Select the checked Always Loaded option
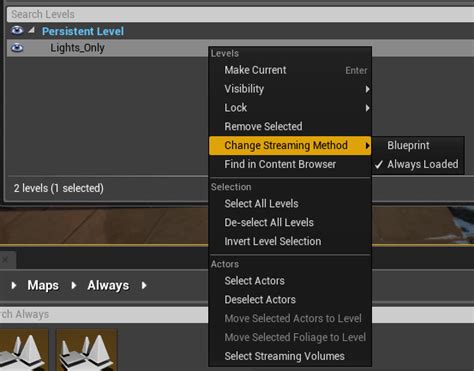This screenshot has width=474, height=371. click(418, 164)
